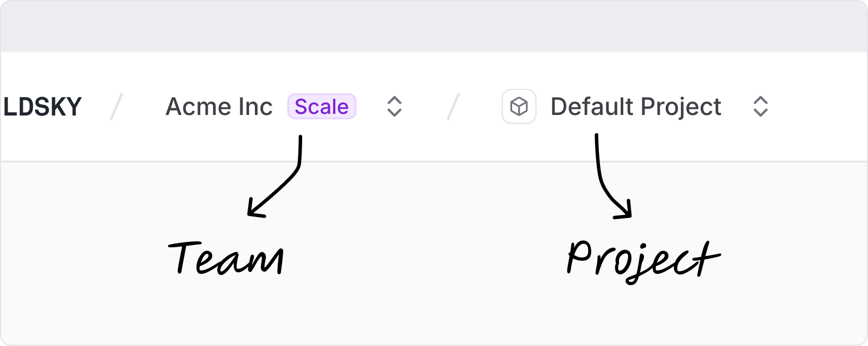Click the handwritten Team label
Screen dimensions: 868x346
tap(226, 259)
